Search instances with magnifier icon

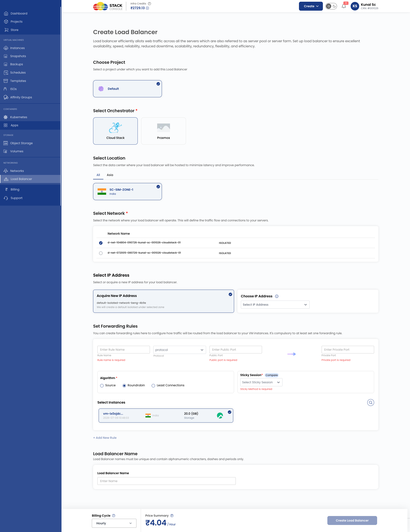pyautogui.click(x=370, y=403)
